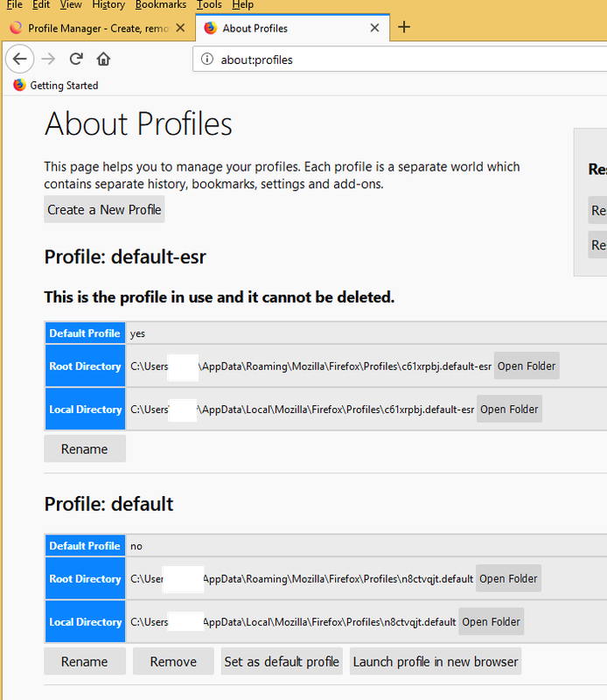607x700 pixels.
Task: Open Folder for default-esr Root Directory
Action: coord(527,366)
